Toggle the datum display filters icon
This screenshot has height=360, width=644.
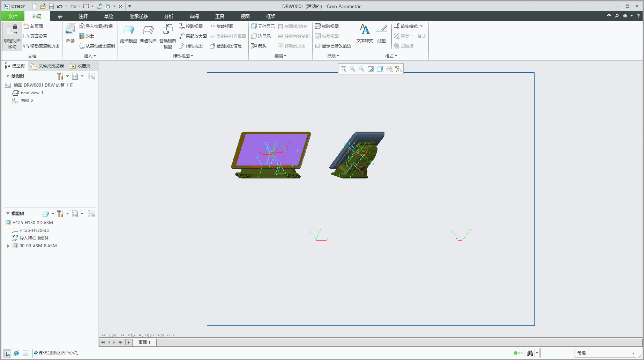(398, 69)
